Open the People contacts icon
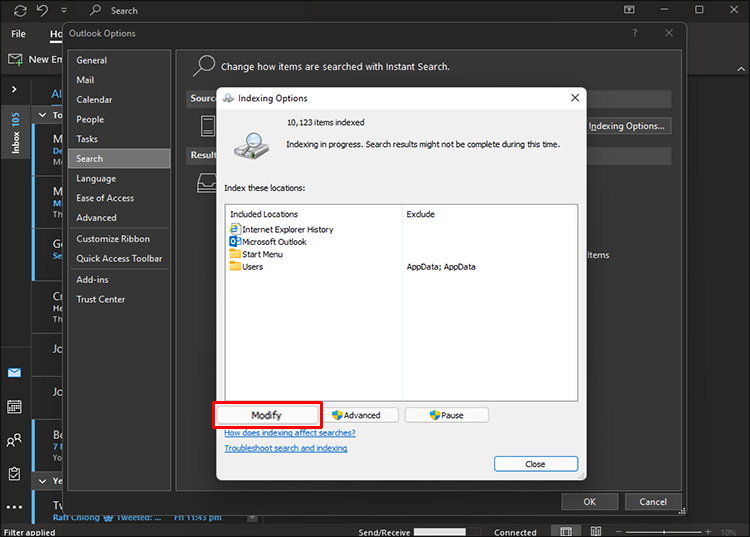Viewport: 750px width, 537px height. (14, 440)
